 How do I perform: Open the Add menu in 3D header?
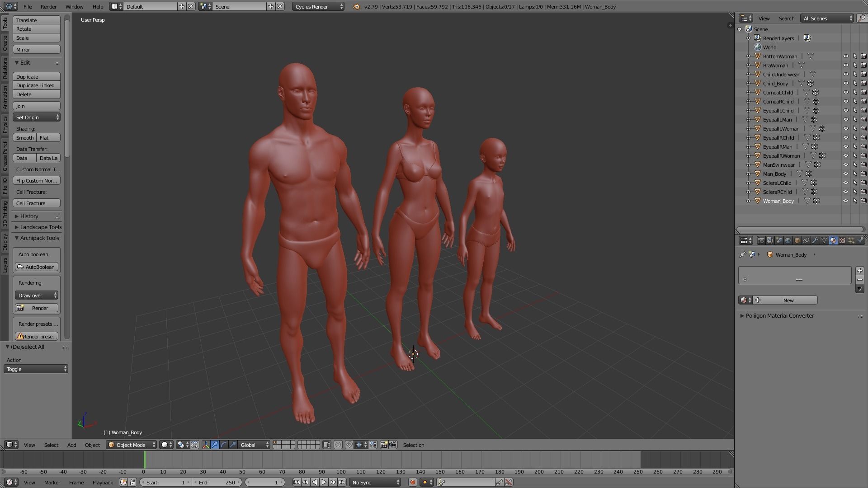pos(71,445)
